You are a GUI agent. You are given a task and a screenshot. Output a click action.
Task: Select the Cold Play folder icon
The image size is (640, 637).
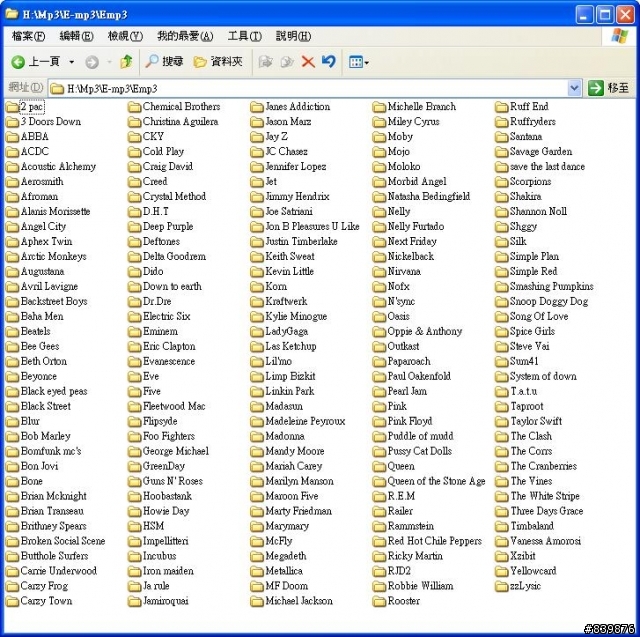(134, 152)
